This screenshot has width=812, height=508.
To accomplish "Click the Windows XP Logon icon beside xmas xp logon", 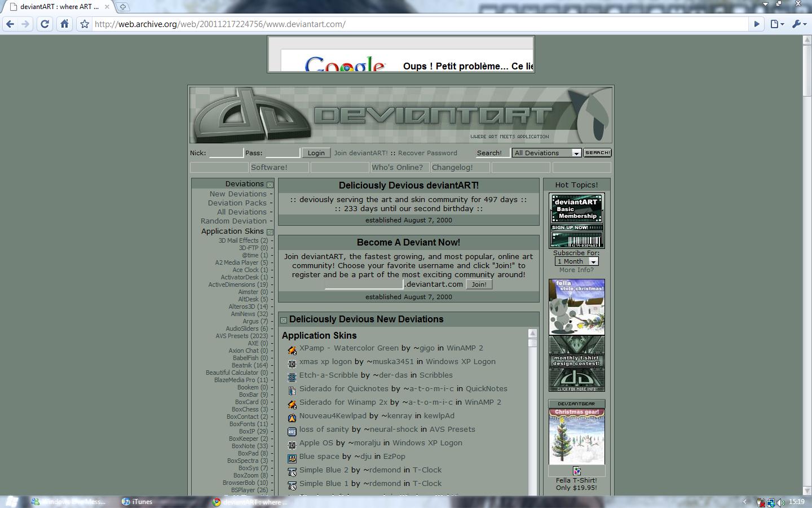I will [292, 364].
